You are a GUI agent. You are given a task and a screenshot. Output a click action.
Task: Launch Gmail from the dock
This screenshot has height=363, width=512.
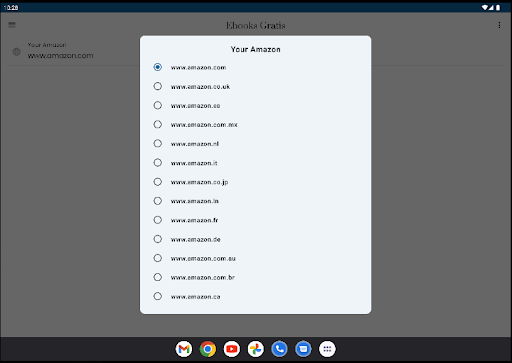(x=184, y=349)
